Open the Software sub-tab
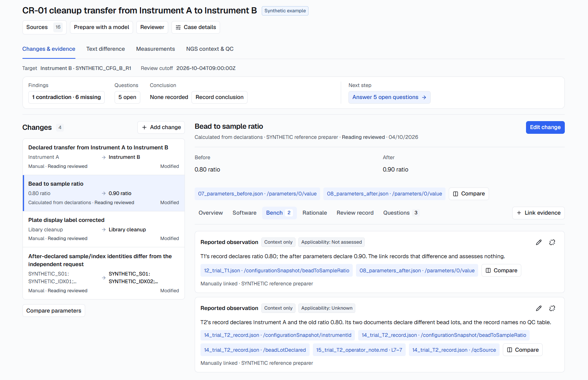Image resolution: width=588 pixels, height=380 pixels. pos(244,213)
